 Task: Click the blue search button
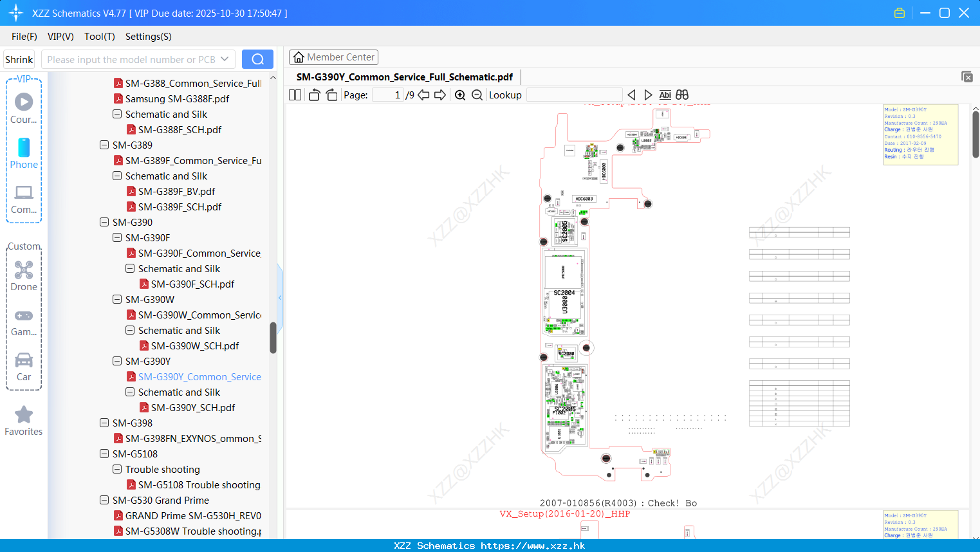257,59
